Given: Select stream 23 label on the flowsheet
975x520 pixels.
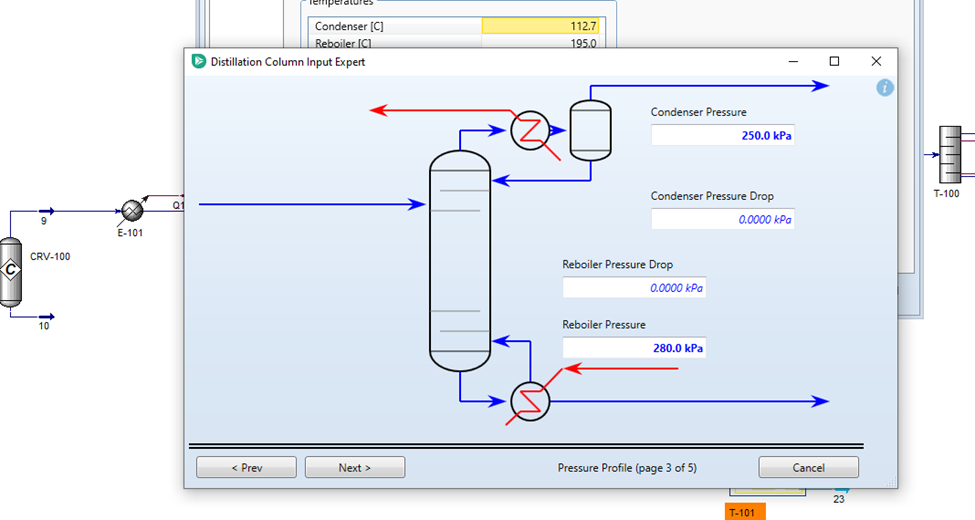Looking at the screenshot, I should click(x=839, y=499).
